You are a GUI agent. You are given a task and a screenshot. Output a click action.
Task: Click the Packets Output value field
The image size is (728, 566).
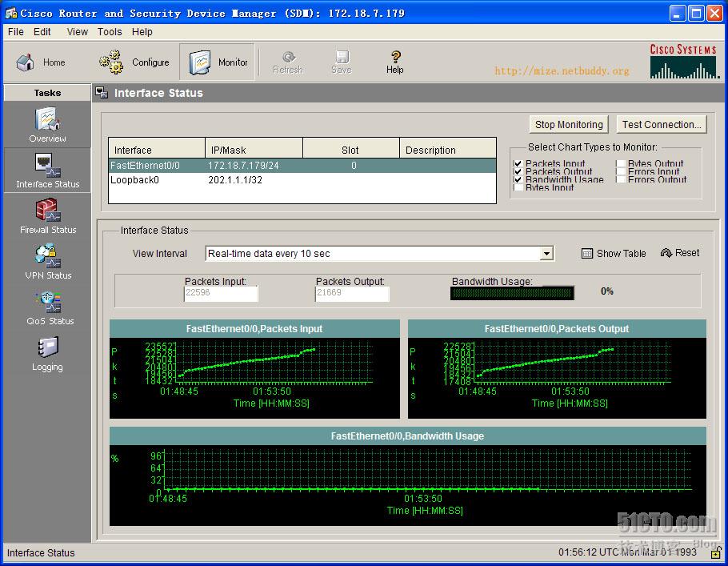(x=352, y=293)
